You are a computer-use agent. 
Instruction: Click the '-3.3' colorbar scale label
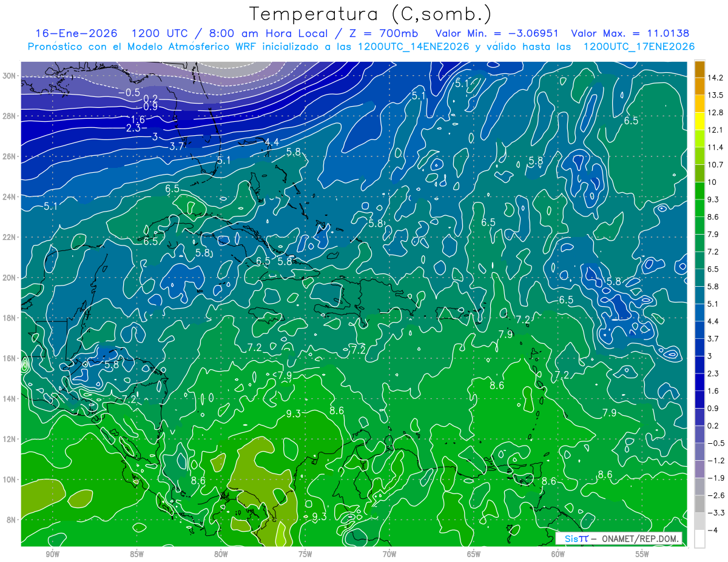[716, 512]
